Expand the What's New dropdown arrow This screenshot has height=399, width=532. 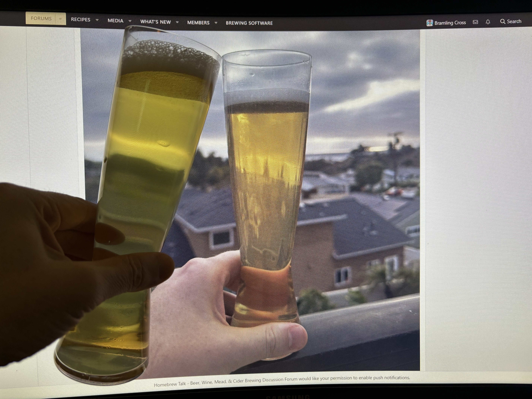[177, 22]
